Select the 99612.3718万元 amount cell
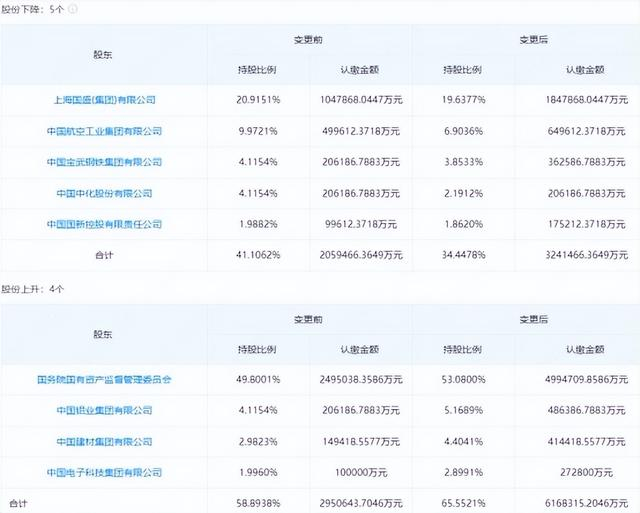Image resolution: width=640 pixels, height=513 pixels. 361,224
